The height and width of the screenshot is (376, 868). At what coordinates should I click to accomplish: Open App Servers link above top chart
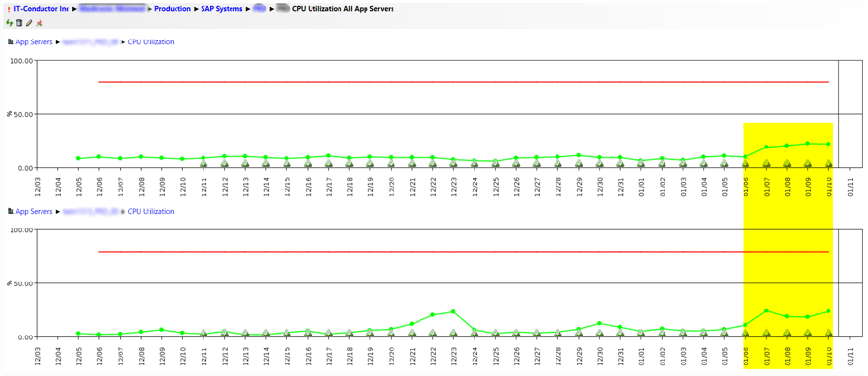[x=35, y=41]
